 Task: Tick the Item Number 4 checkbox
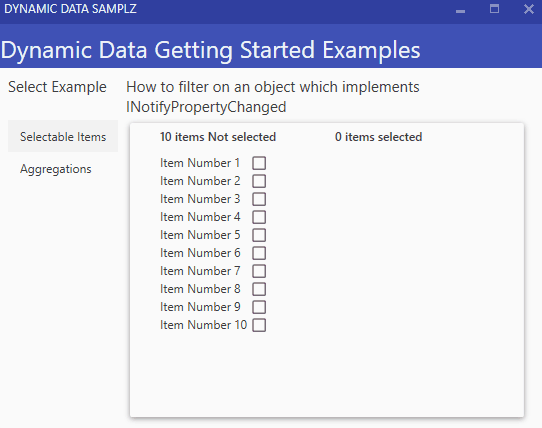point(259,217)
